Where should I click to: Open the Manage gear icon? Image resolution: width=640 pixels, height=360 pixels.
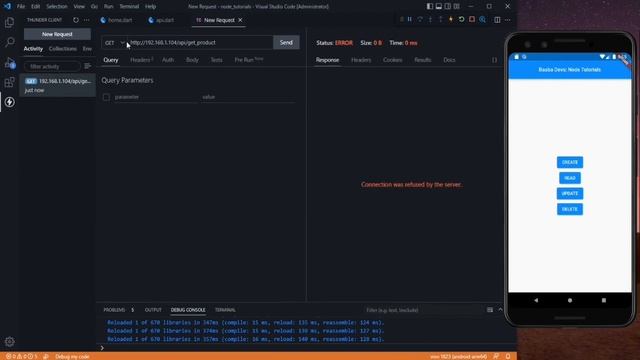(x=9, y=341)
